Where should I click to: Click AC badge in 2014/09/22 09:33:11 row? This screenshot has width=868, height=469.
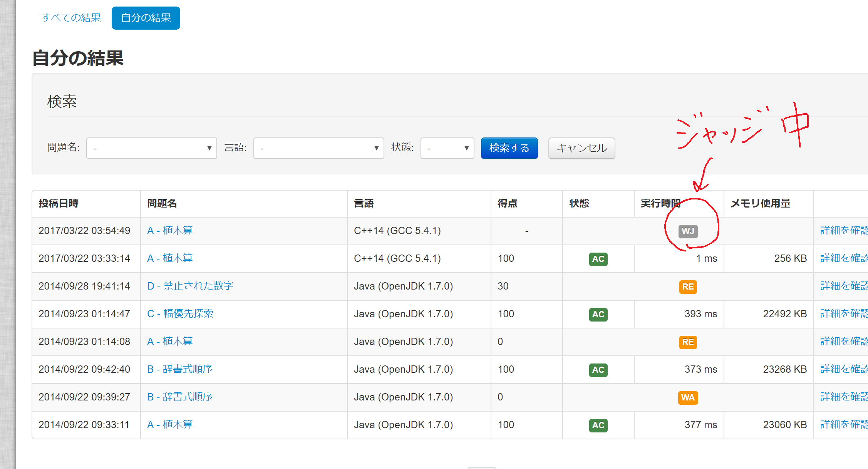598,425
